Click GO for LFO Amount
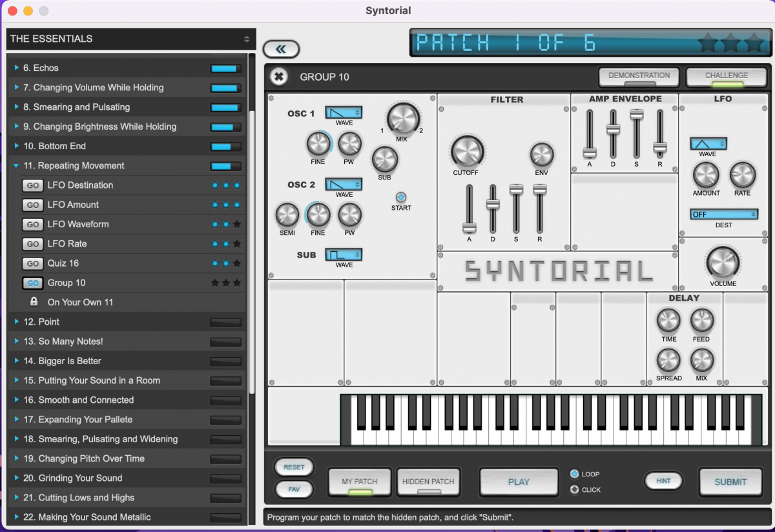Image resolution: width=775 pixels, height=532 pixels. [32, 205]
